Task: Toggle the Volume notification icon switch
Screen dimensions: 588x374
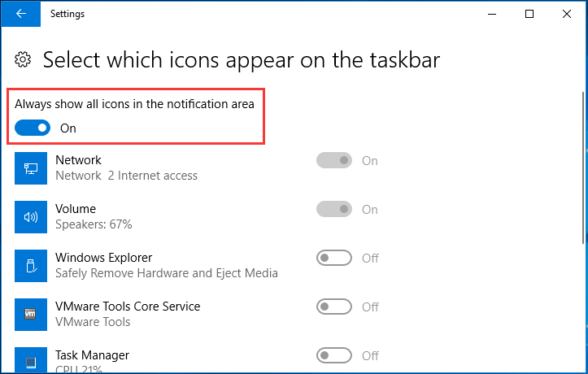Action: (334, 210)
